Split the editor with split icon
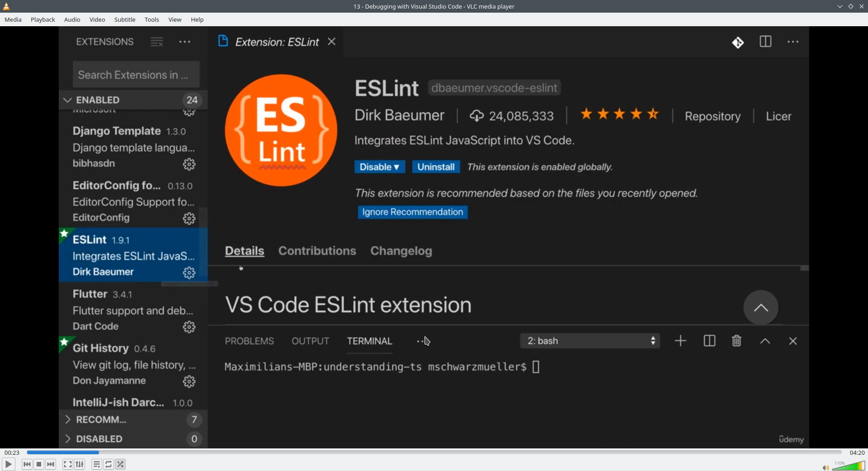The height and width of the screenshot is (471, 868). [x=765, y=42]
